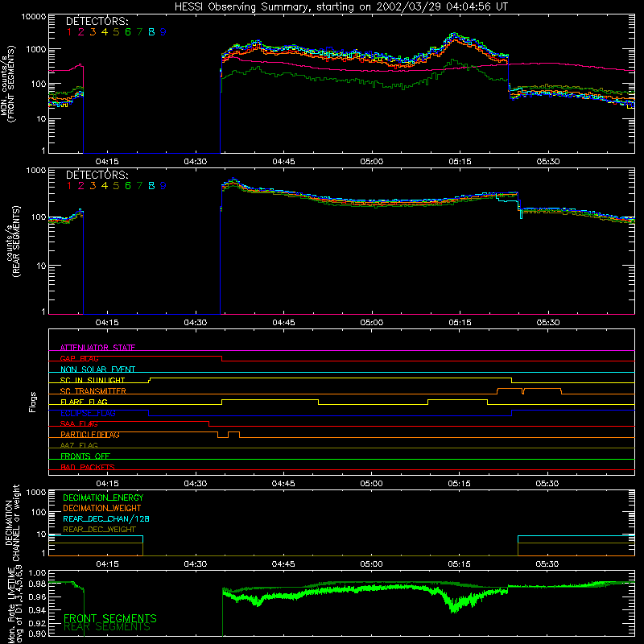Select cyan detector 8 in rear segments legend
This screenshot has height=644, width=644.
151,186
